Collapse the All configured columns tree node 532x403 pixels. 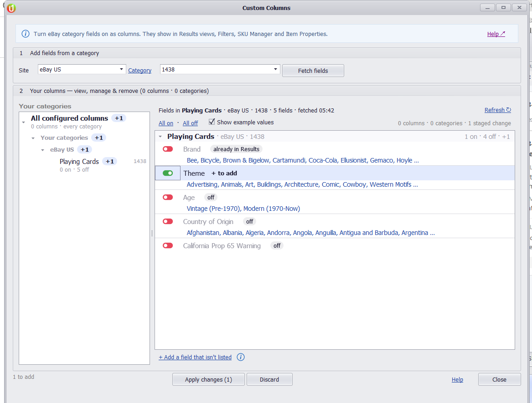pyautogui.click(x=23, y=122)
